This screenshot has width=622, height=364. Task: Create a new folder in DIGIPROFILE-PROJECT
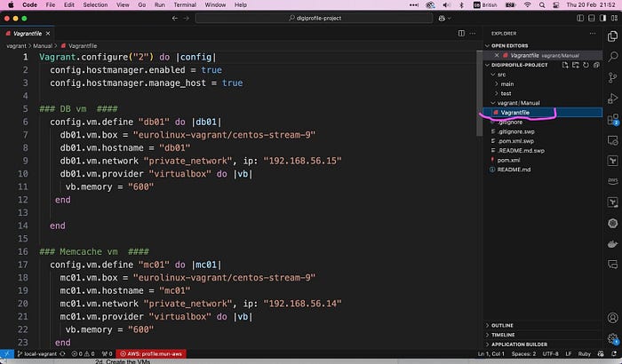tap(576, 65)
